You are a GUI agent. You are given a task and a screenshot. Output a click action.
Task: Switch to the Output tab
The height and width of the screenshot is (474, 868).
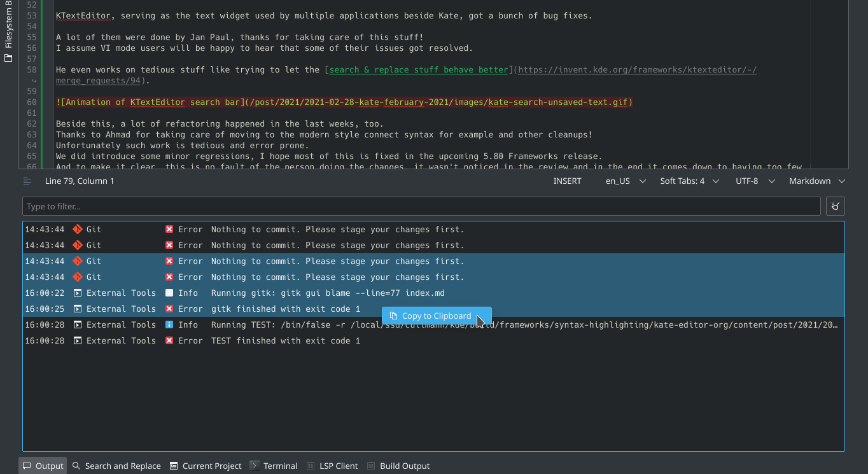[x=43, y=466]
